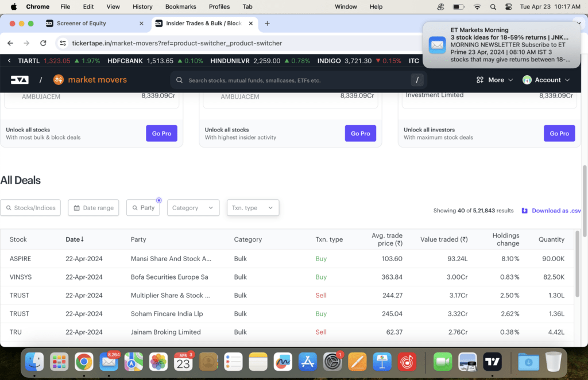
Task: Click the Stocks/Indices filter field
Action: point(31,208)
